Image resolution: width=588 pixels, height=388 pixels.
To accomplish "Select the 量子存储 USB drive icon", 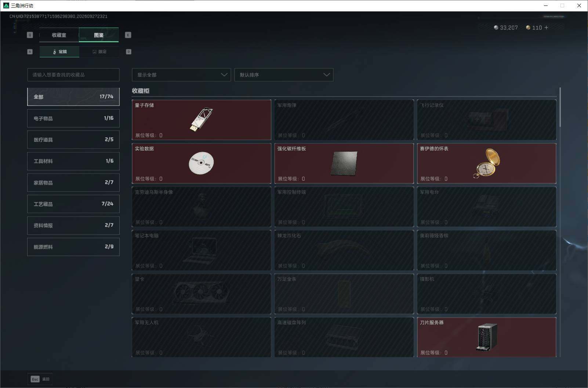I will pos(201,119).
